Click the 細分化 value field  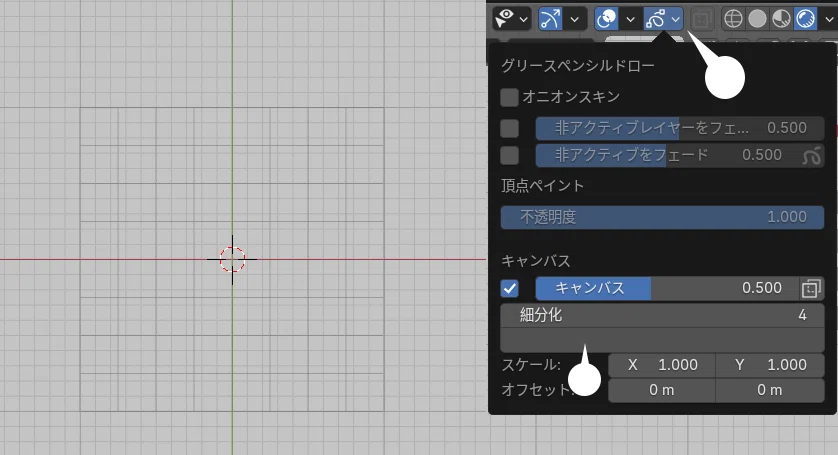662,315
